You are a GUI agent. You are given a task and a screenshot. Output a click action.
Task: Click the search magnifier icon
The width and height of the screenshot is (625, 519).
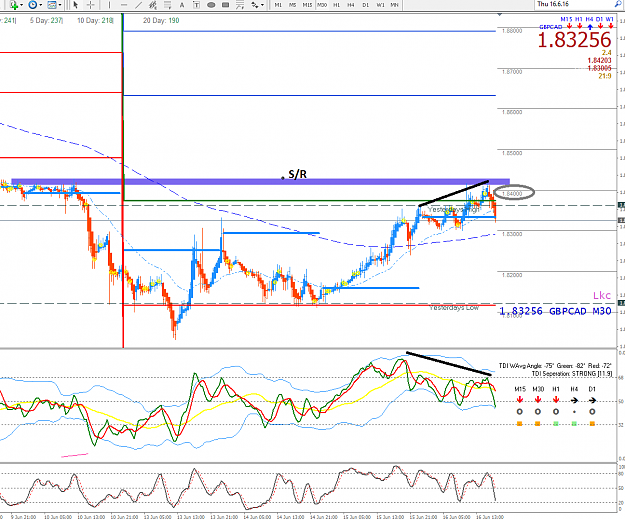click(x=619, y=4)
